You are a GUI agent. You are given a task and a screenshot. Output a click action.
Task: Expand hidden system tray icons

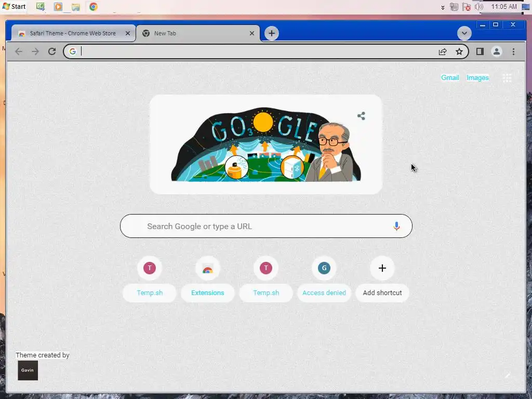coord(443,7)
